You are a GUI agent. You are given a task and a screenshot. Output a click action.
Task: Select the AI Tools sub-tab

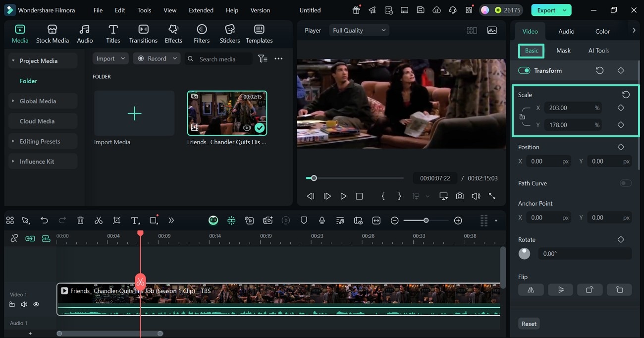click(x=598, y=51)
